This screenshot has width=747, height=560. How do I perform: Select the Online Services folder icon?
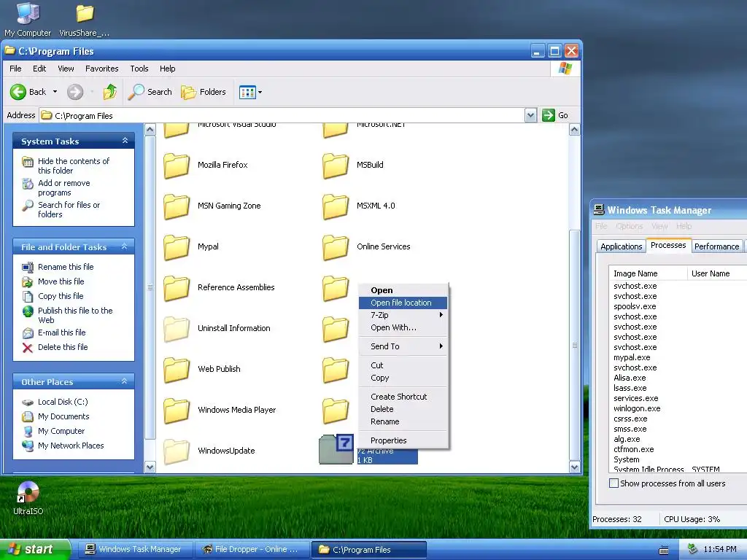click(336, 248)
